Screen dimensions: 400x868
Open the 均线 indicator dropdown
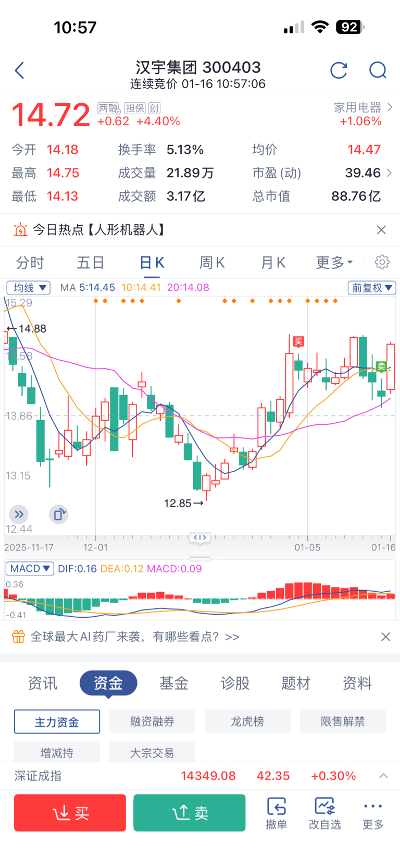point(28,288)
